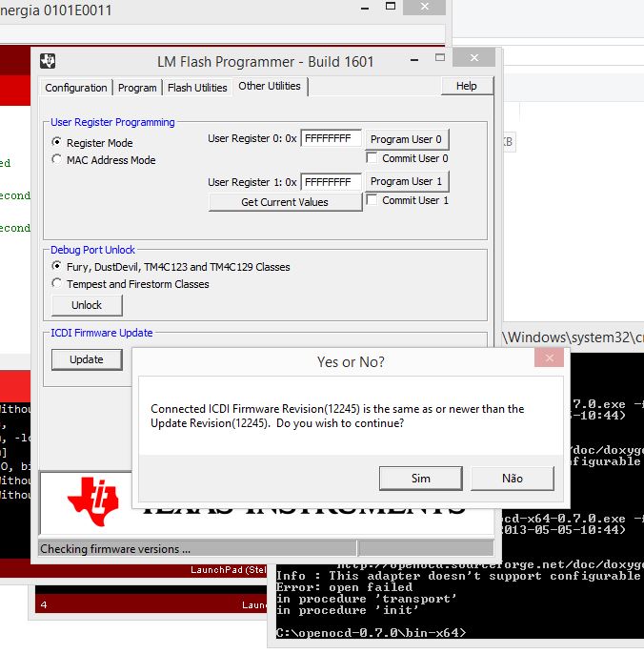
Task: Click the 'Debug Port Unlock' group label
Action: [92, 250]
